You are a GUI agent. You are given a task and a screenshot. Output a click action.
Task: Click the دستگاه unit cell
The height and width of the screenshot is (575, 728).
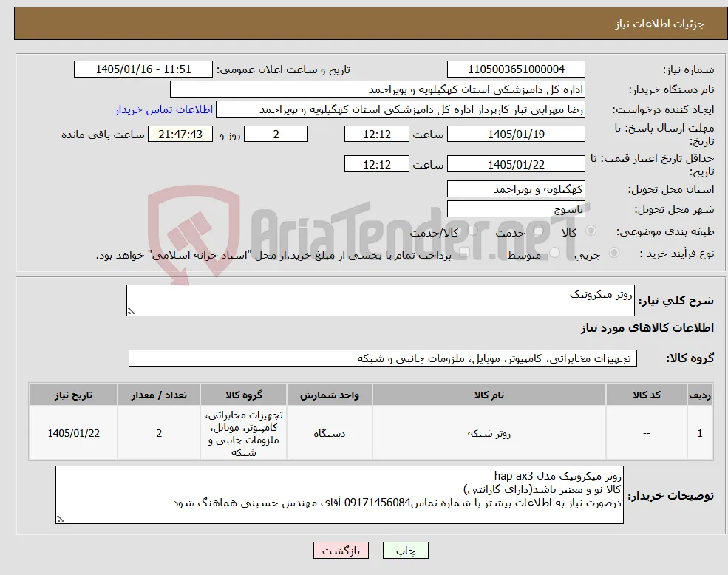(x=329, y=433)
